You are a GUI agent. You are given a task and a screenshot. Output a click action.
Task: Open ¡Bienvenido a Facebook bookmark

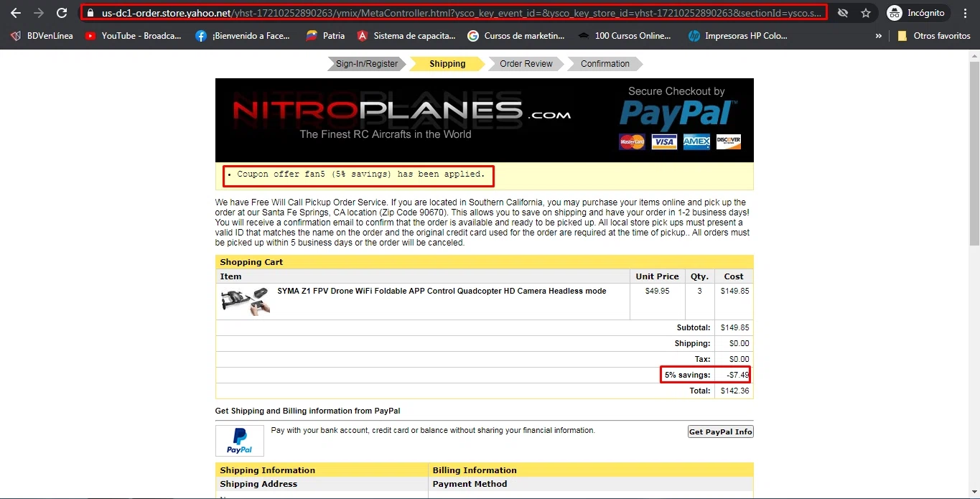pos(243,35)
